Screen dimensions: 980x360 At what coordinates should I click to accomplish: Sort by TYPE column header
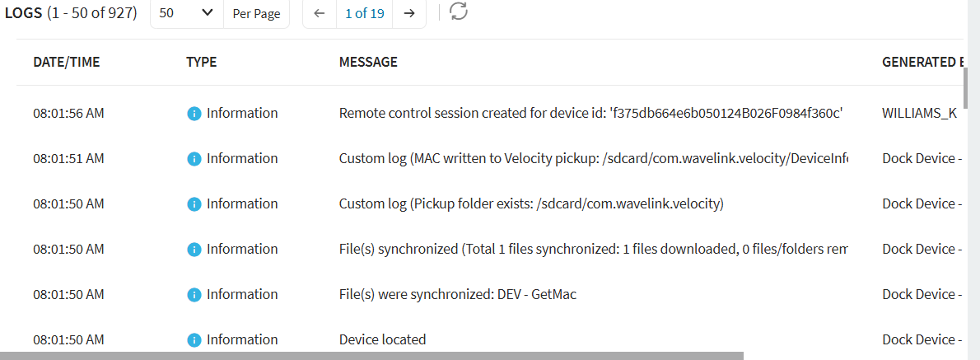pyautogui.click(x=201, y=62)
